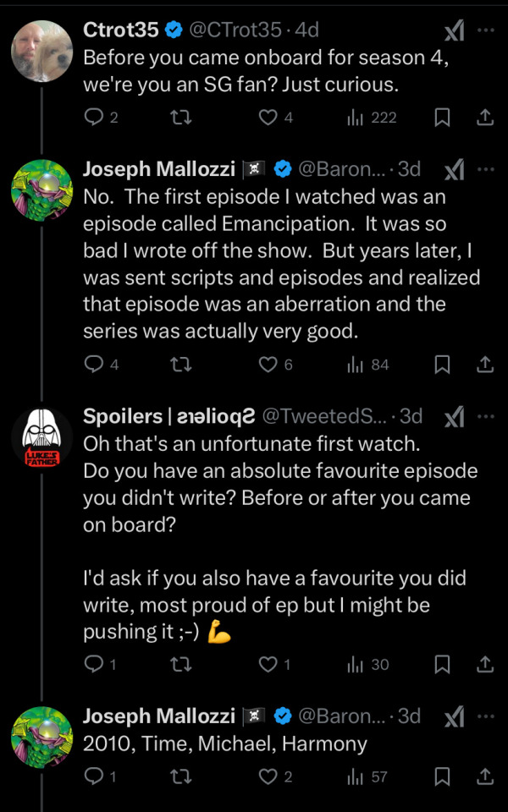Reply to Ctrot35's tweet

[x=93, y=118]
